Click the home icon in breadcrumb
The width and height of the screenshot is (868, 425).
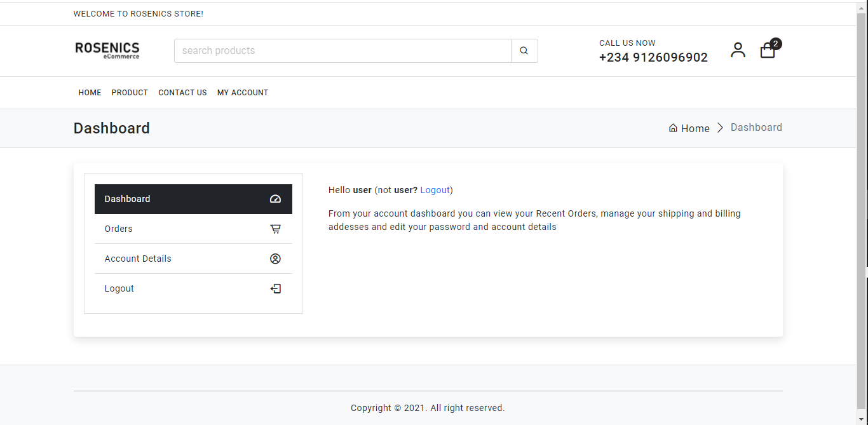pos(673,128)
